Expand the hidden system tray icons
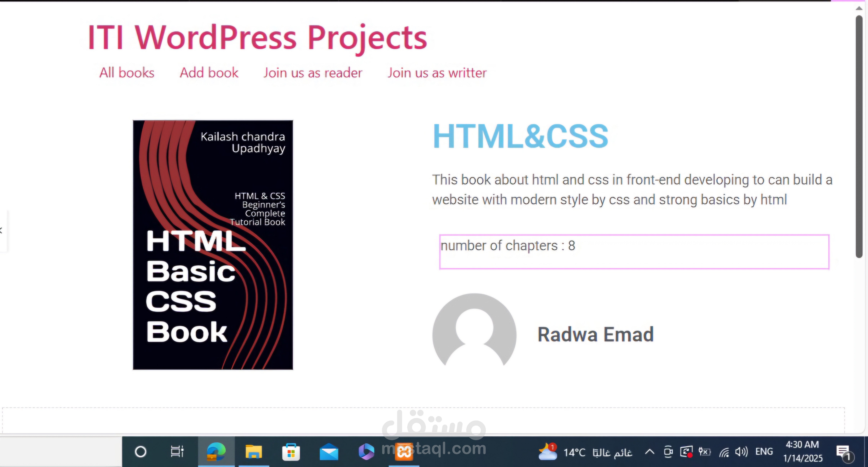This screenshot has width=868, height=467. pos(650,451)
